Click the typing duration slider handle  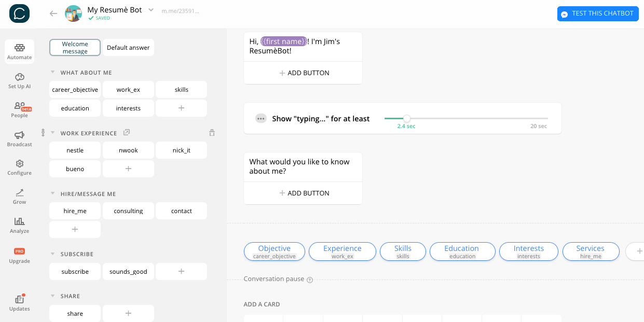coord(406,119)
